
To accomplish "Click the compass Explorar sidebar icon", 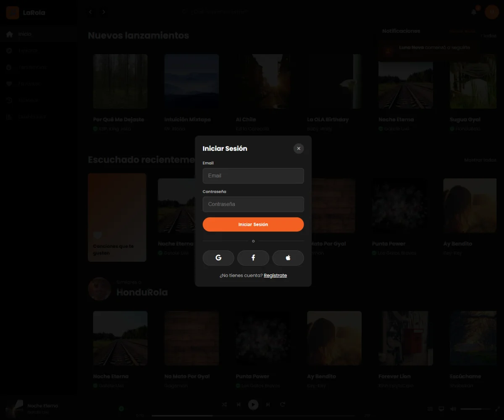I will click(9, 51).
